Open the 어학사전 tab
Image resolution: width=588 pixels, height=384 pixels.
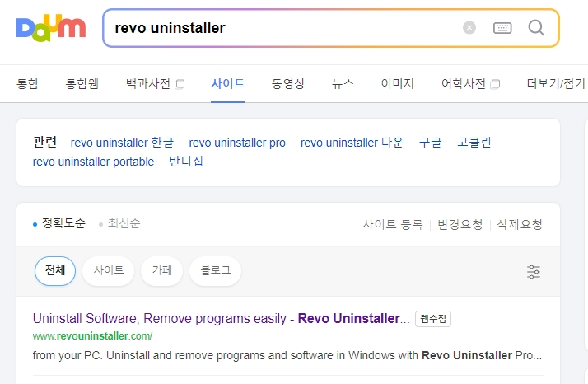pyautogui.click(x=464, y=83)
